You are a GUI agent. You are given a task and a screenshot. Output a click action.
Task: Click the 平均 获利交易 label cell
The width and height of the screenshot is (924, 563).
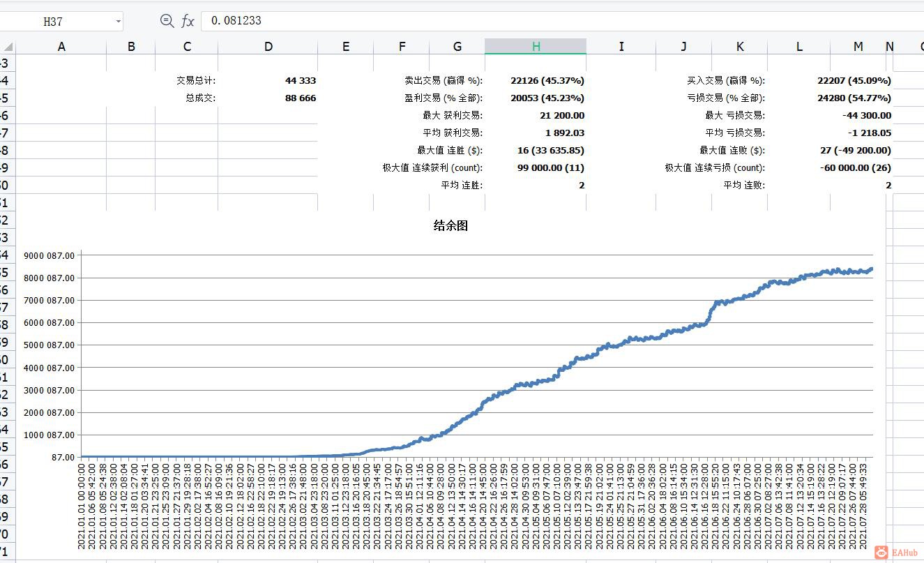click(x=453, y=133)
